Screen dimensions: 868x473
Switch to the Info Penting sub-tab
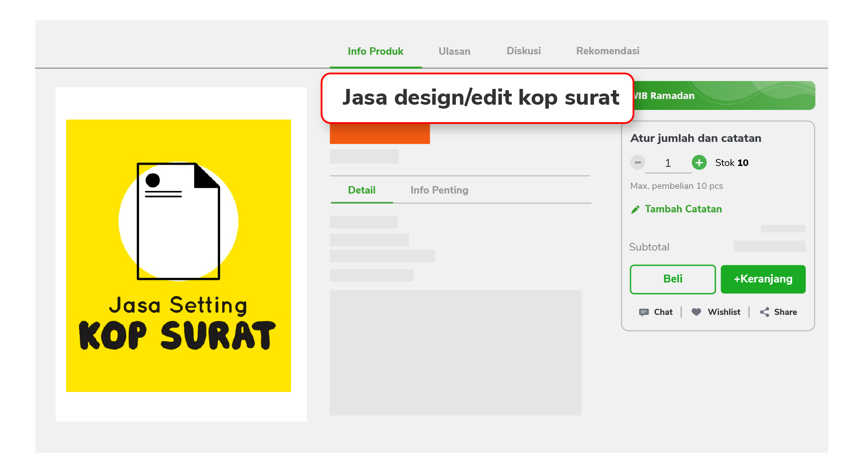[x=439, y=190]
